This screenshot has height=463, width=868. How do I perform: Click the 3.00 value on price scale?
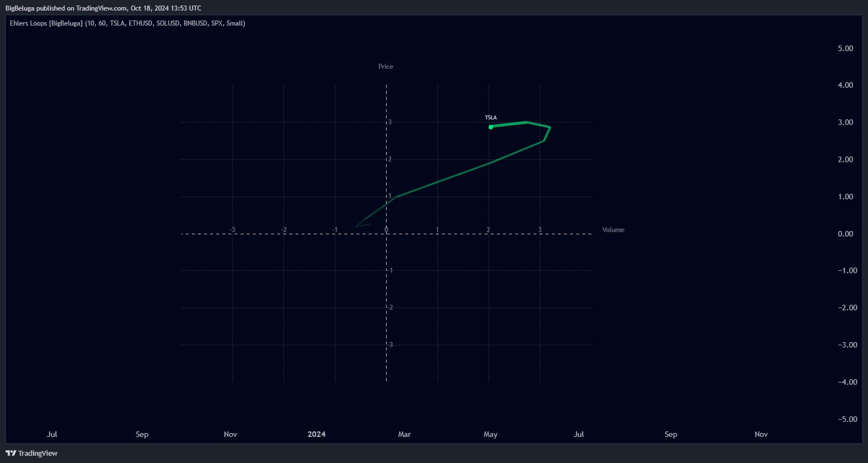tap(845, 123)
